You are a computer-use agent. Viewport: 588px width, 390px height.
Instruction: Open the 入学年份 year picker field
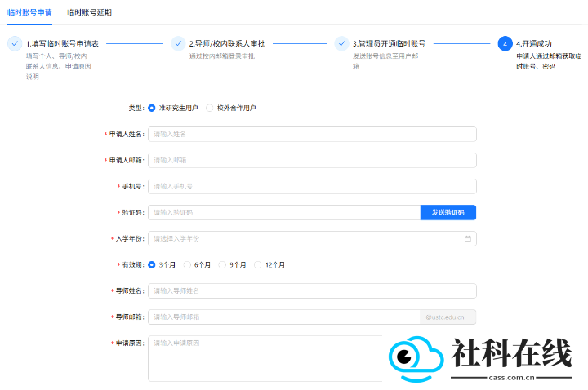(312, 238)
